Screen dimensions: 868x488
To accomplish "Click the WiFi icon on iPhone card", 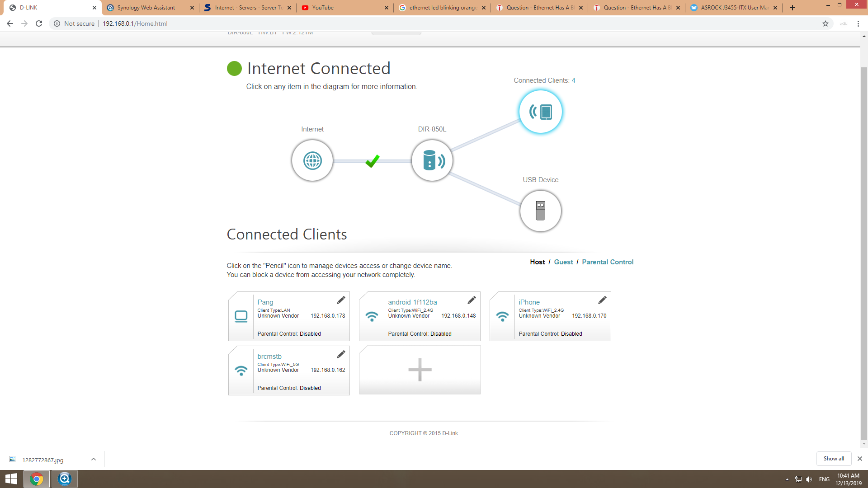I will click(x=502, y=316).
